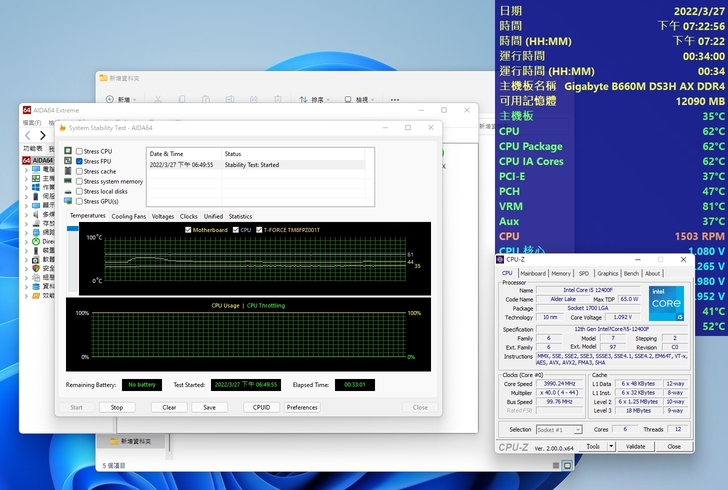Click the Explorer cut scissors icon
Image resolution: width=728 pixels, height=490 pixels.
pyautogui.click(x=157, y=100)
